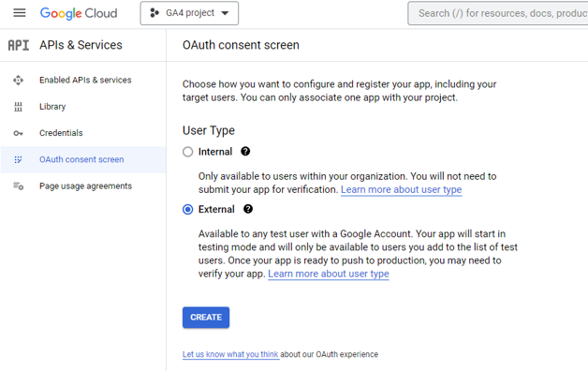Click the Page usage agreements gear icon

click(x=19, y=186)
